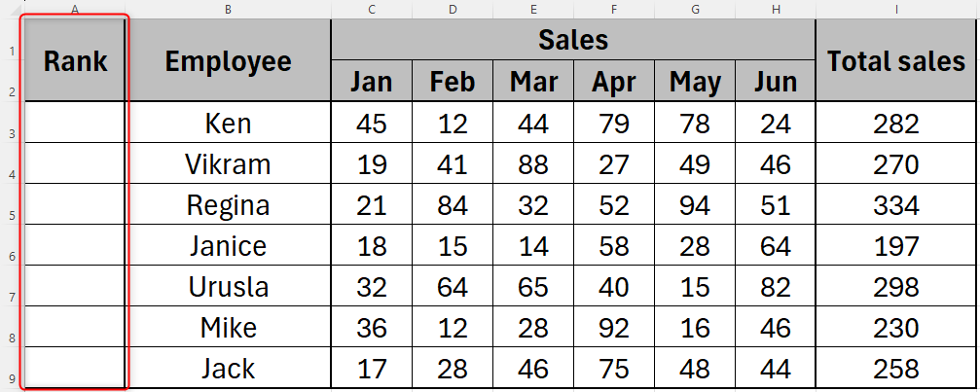Select the employee cell Urusla
980x392 pixels.
(x=228, y=288)
